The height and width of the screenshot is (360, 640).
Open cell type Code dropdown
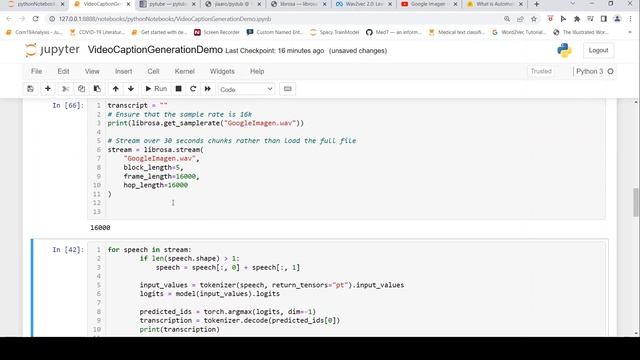(x=246, y=89)
